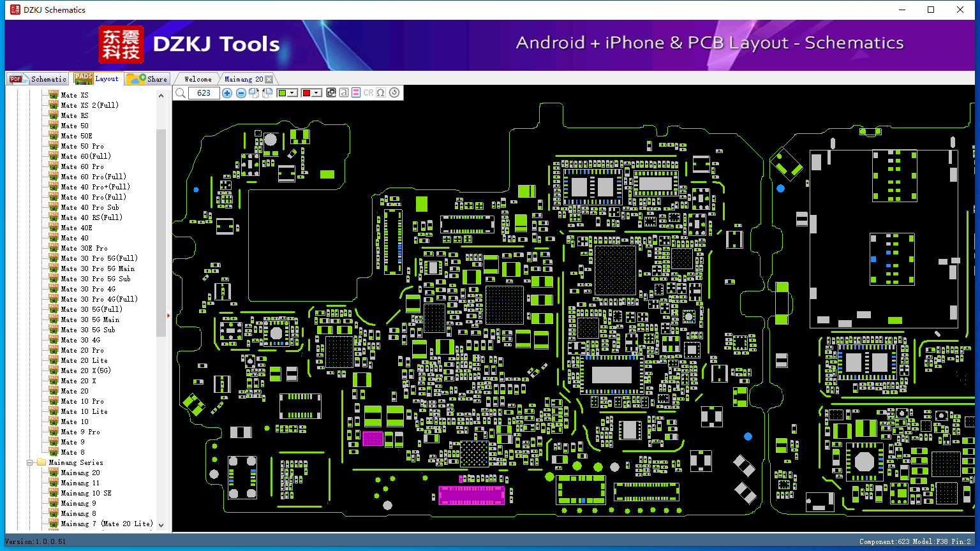Viewport: 980px width, 551px height.
Task: Click the PADS icon beside Mate 50 Pro
Action: click(x=54, y=146)
